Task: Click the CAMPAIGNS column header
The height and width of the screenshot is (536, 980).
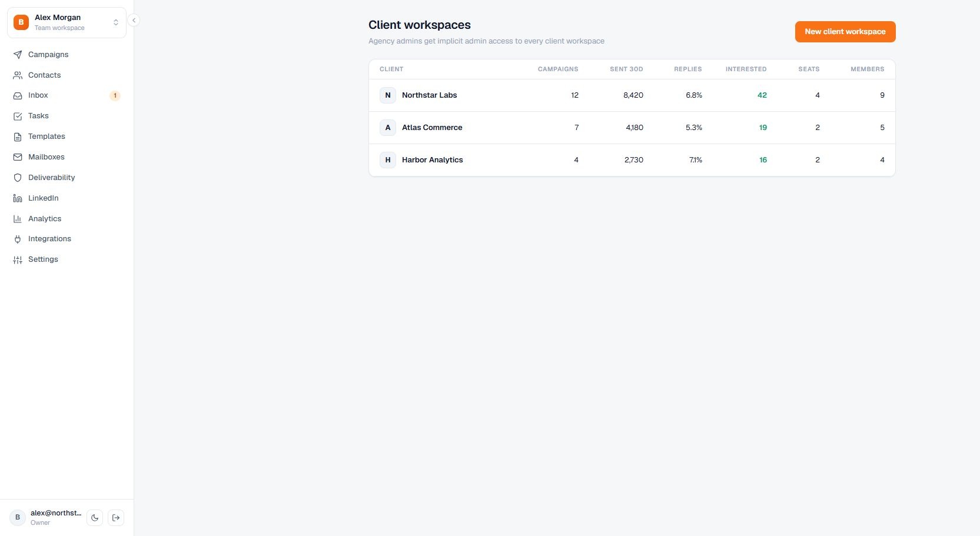Action: [558, 69]
